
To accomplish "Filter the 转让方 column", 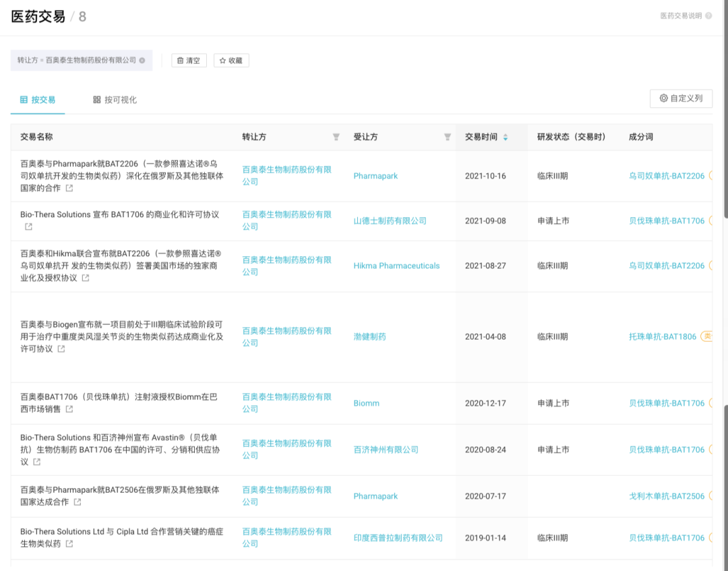I will (336, 137).
